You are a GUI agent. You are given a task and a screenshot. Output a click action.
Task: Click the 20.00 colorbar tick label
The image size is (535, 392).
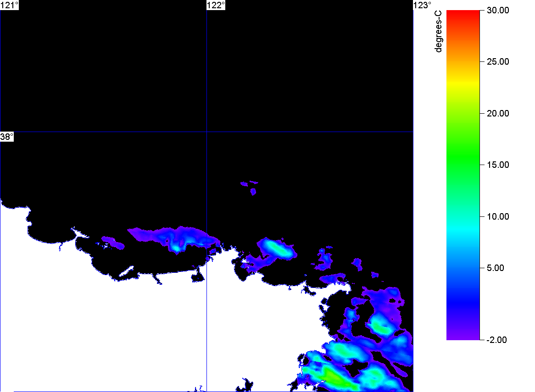pyautogui.click(x=498, y=114)
